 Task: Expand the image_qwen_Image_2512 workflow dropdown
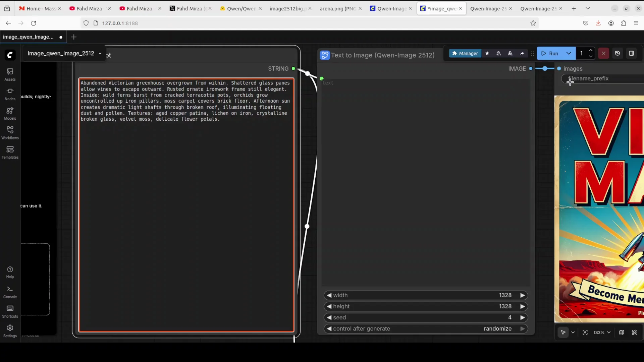(x=100, y=53)
